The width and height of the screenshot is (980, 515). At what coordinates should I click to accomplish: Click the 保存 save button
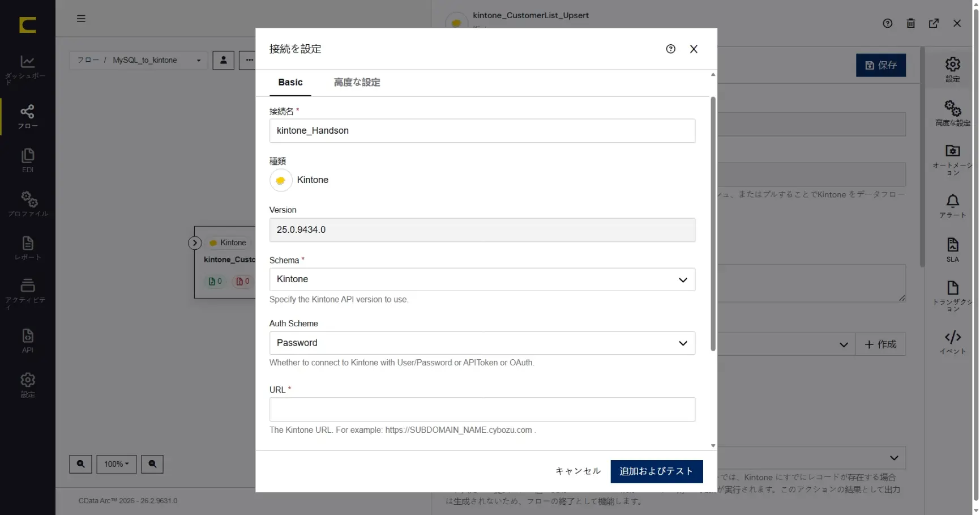(881, 65)
